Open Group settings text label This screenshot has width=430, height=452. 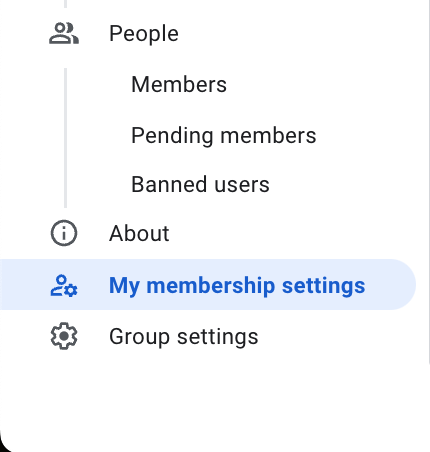pyautogui.click(x=184, y=337)
